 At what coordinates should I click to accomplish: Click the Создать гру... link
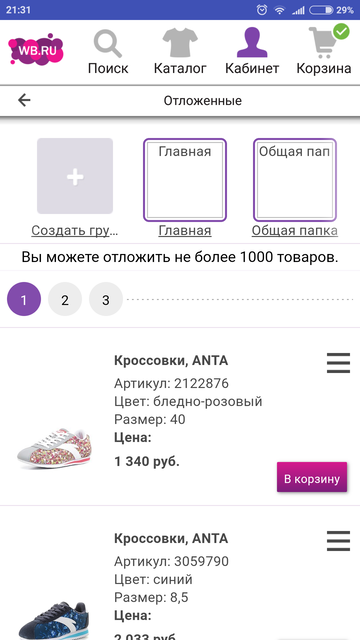[x=75, y=231]
